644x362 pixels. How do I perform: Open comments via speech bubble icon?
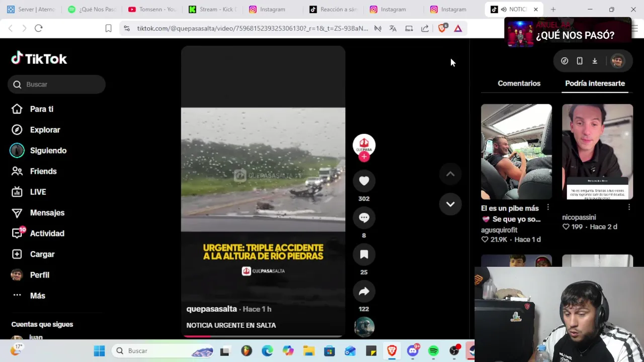(364, 218)
